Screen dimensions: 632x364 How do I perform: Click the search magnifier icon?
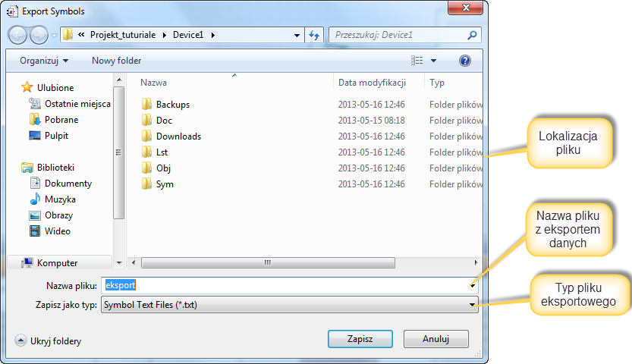[472, 35]
